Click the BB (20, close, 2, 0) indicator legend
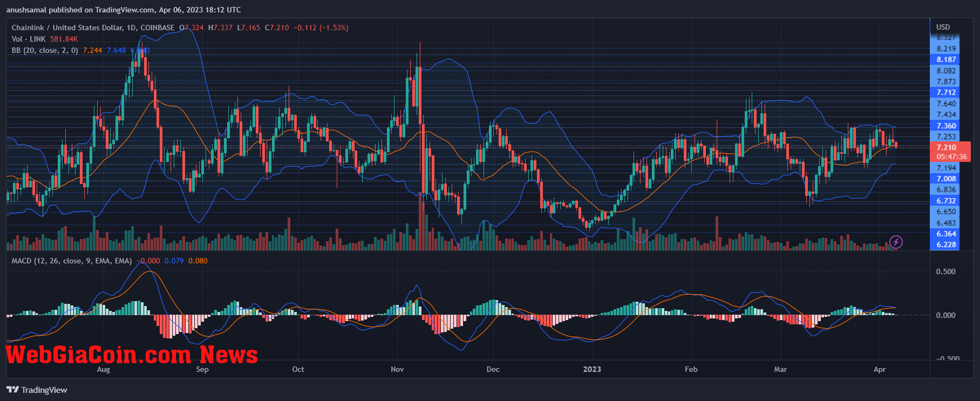 45,50
